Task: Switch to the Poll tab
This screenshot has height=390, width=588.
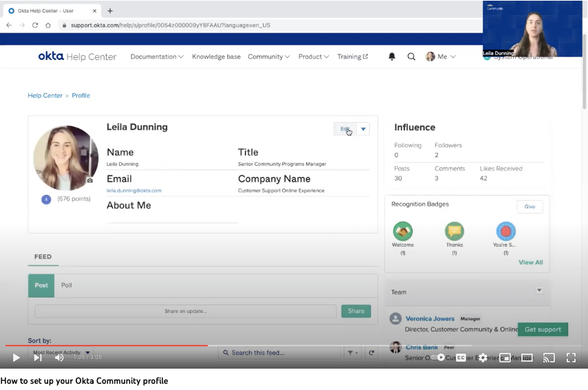Action: tap(66, 285)
